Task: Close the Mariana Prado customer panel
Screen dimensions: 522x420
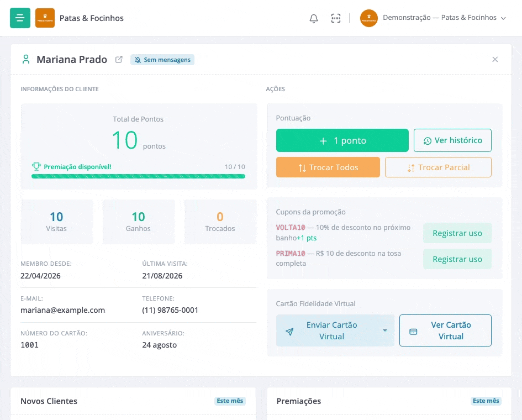Action: [x=495, y=59]
